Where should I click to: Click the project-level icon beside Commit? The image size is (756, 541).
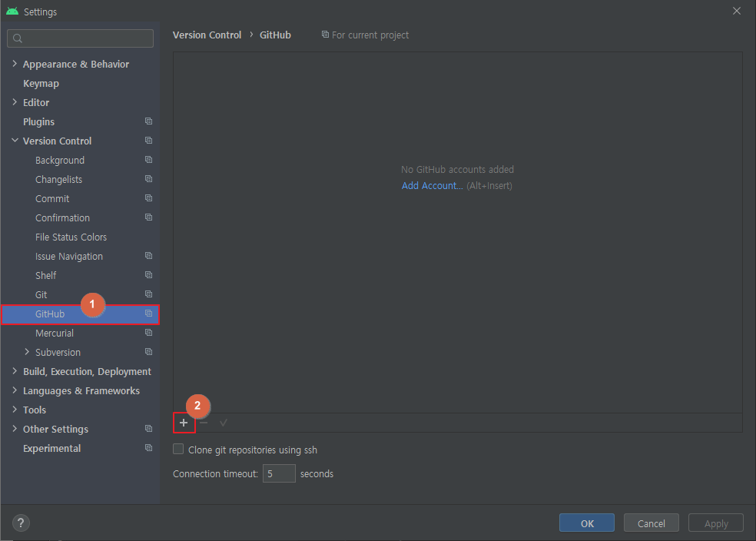click(x=148, y=198)
